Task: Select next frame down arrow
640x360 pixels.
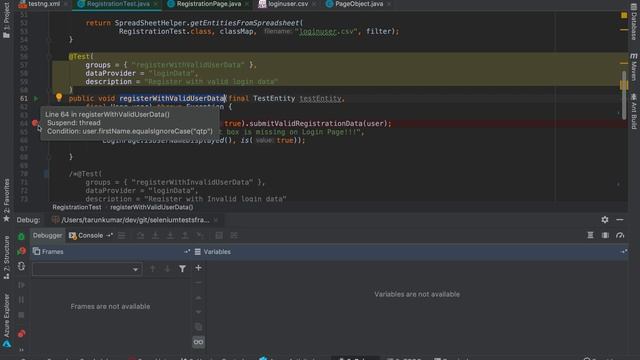Action: [167, 269]
